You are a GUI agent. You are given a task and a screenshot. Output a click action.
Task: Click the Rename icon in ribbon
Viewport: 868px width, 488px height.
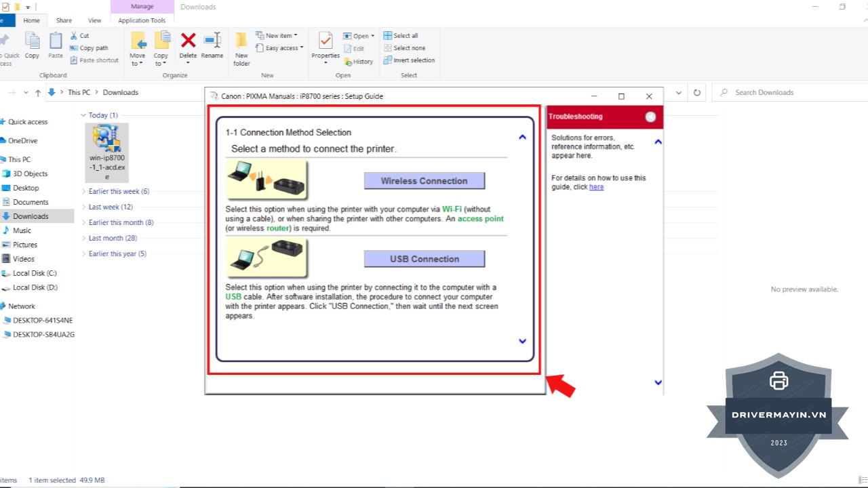tap(212, 41)
